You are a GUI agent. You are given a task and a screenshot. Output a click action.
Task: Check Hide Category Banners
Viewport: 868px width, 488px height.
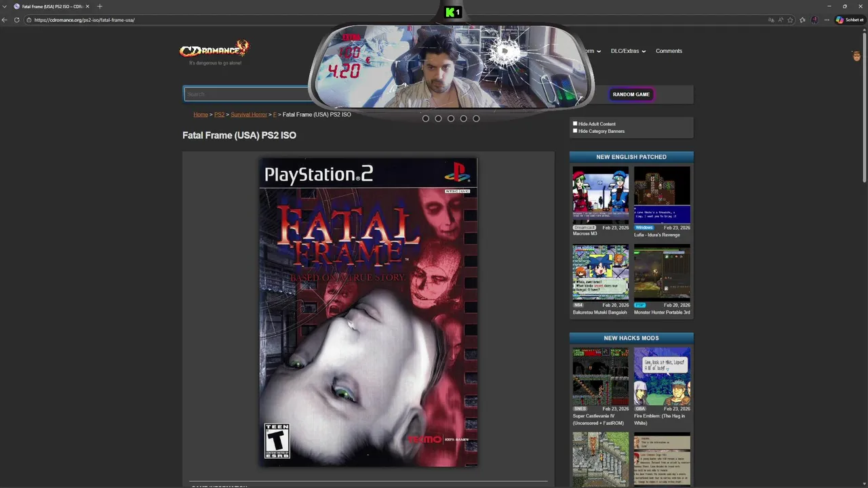[x=575, y=131]
